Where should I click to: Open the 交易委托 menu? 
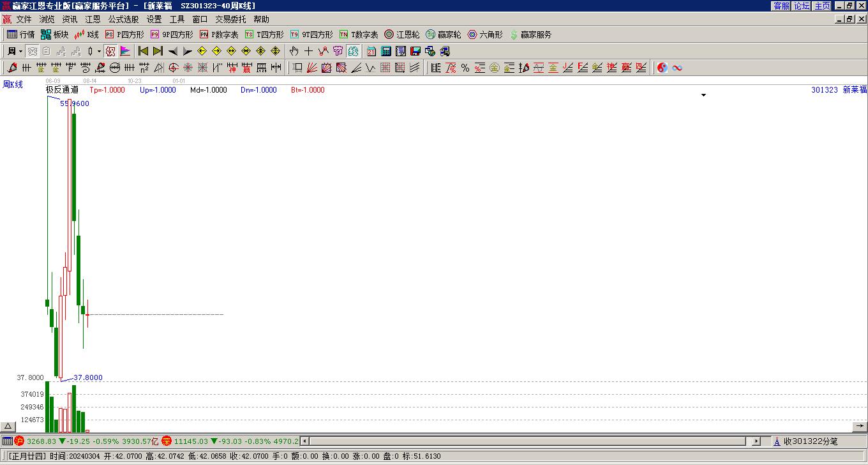pos(230,19)
